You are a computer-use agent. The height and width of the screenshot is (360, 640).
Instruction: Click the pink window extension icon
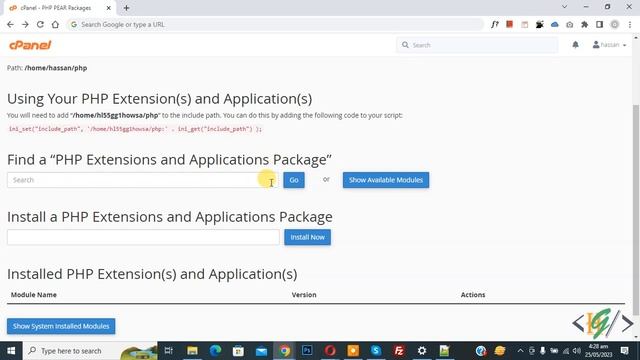[x=524, y=24]
